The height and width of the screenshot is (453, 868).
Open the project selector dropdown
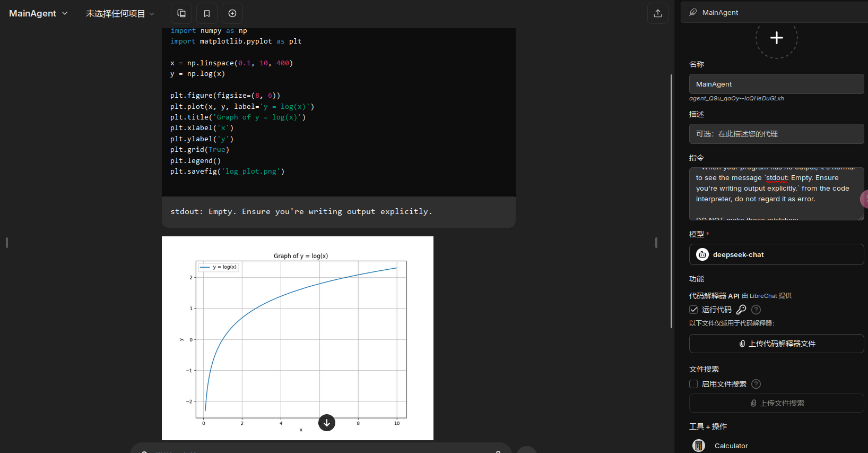(x=120, y=13)
